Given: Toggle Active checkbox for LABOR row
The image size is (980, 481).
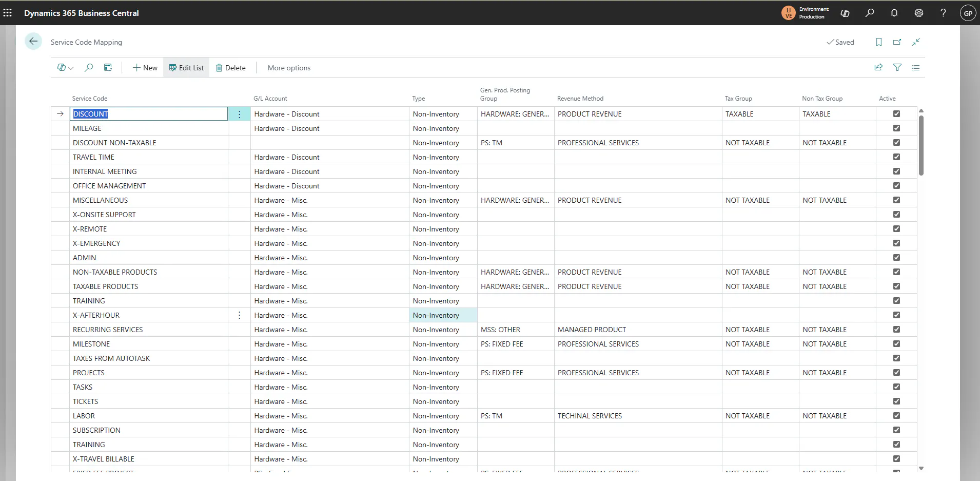Looking at the screenshot, I should (x=896, y=415).
